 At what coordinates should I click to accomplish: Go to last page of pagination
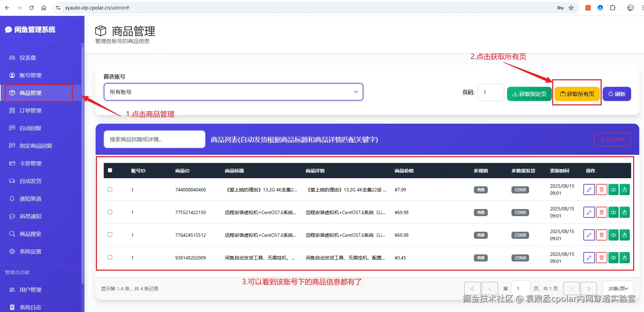[589, 289]
